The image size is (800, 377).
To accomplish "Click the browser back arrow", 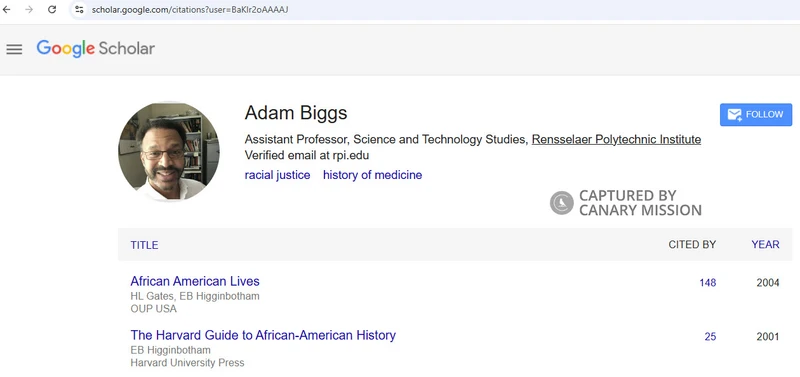I will coord(7,9).
